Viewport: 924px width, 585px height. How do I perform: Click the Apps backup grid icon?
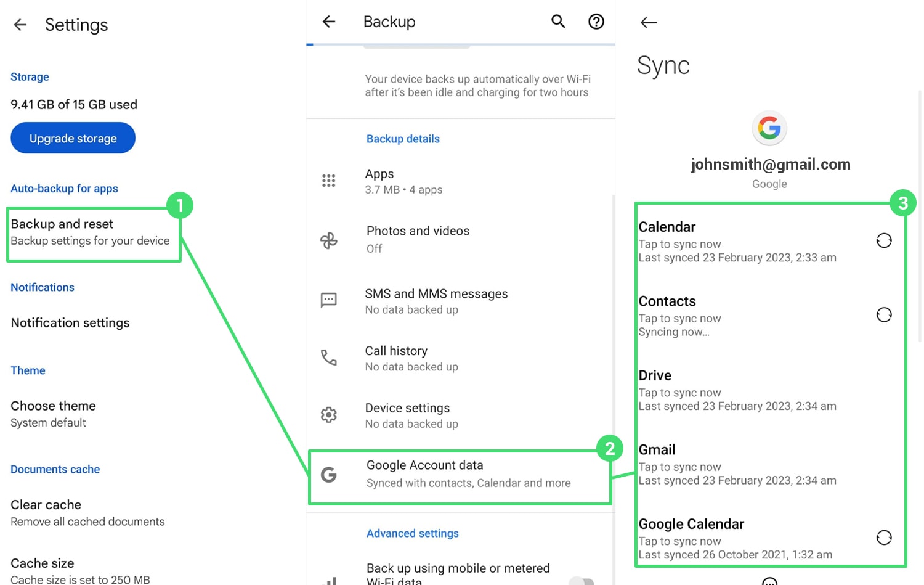pos(329,180)
